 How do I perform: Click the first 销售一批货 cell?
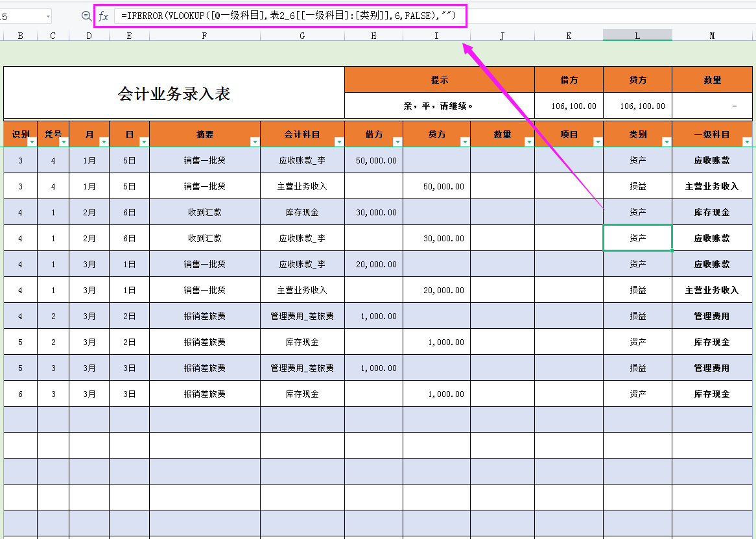tap(206, 160)
